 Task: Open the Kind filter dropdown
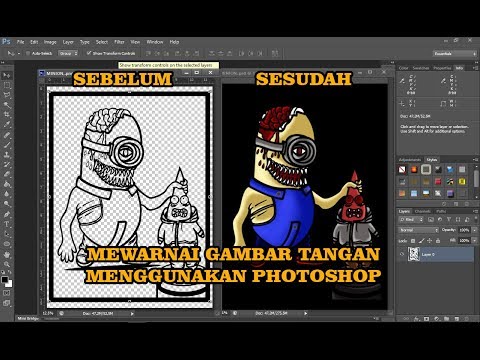tap(411, 219)
